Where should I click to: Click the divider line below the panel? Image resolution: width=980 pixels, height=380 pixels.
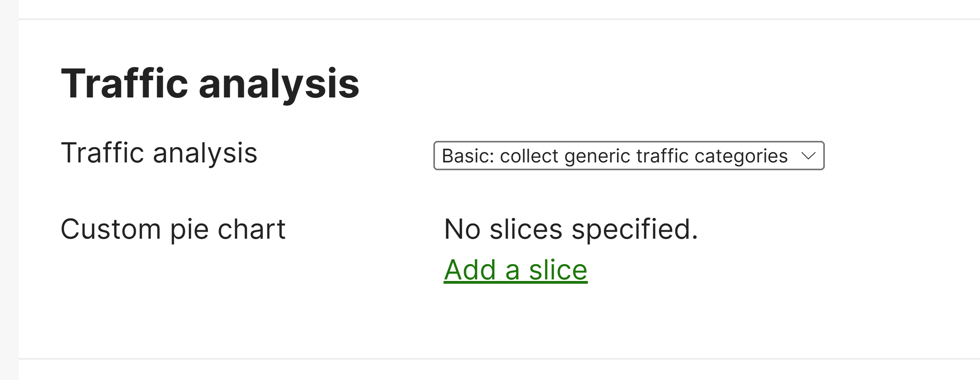[x=499, y=358]
